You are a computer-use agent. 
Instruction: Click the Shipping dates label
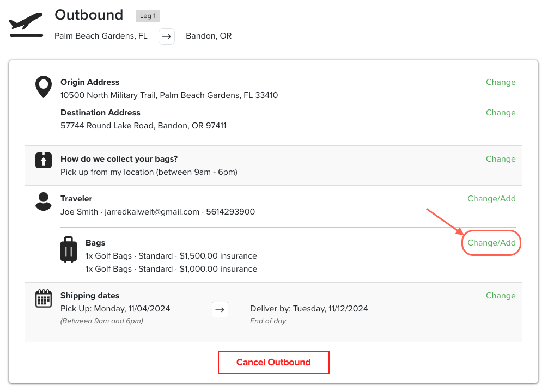(90, 296)
